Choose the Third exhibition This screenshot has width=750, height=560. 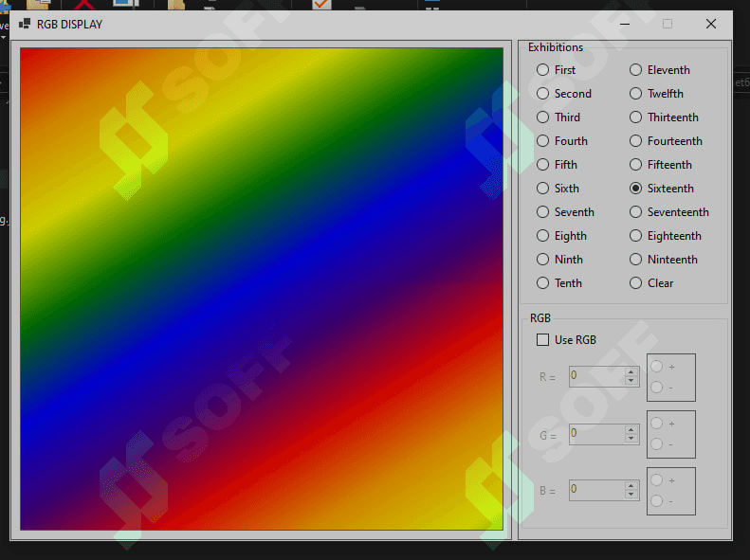coord(542,117)
